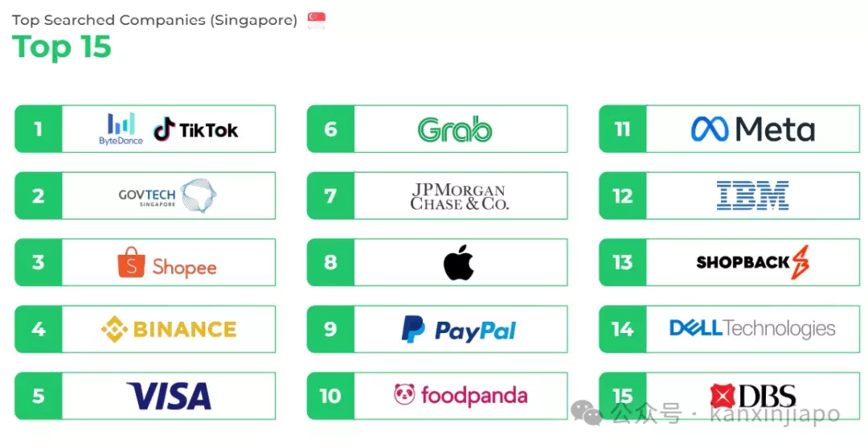The image size is (868, 448).
Task: Click the green Top 15 heading
Action: (61, 47)
